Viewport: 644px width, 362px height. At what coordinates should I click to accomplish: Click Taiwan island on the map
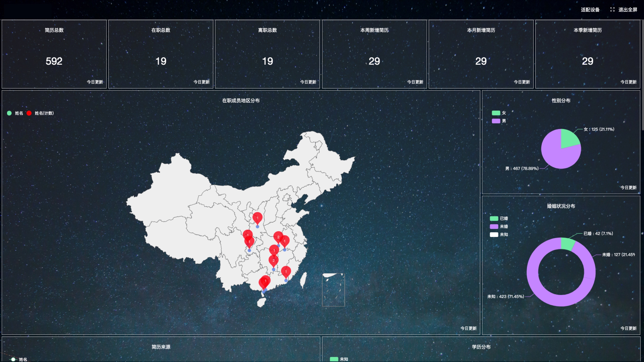[303, 280]
